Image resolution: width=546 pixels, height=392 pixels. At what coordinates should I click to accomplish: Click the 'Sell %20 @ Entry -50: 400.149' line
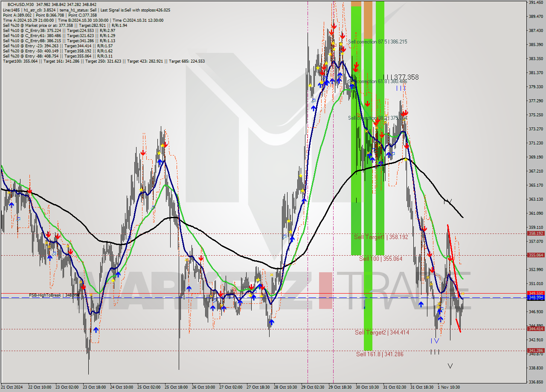(x=58, y=51)
